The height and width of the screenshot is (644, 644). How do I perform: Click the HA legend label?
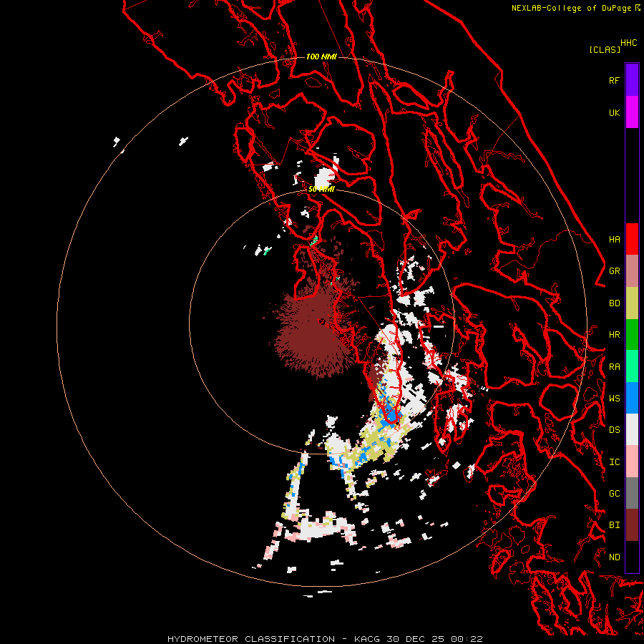point(614,240)
